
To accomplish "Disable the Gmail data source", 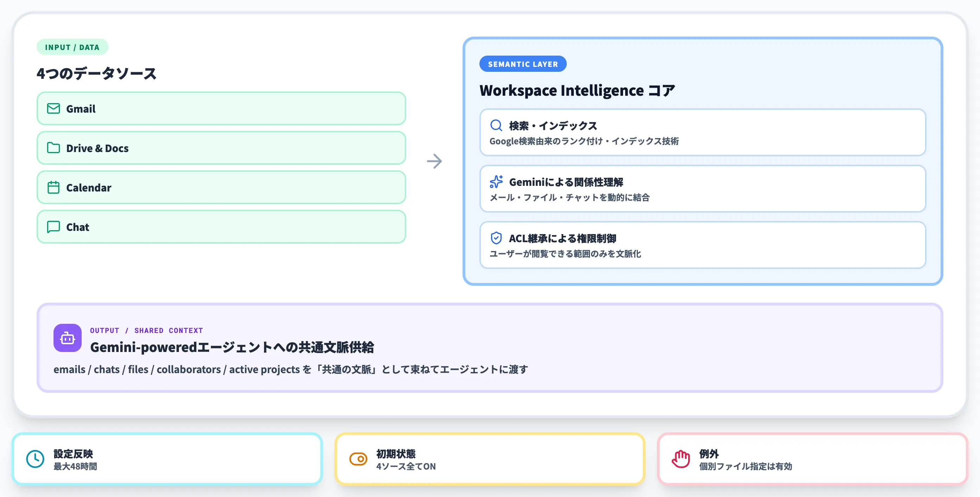I will (x=221, y=108).
